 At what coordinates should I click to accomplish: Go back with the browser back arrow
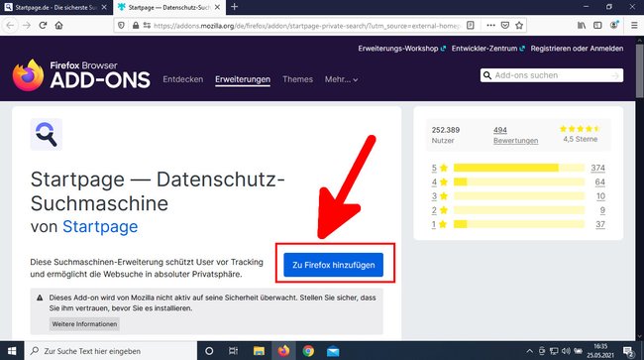pos(10,26)
